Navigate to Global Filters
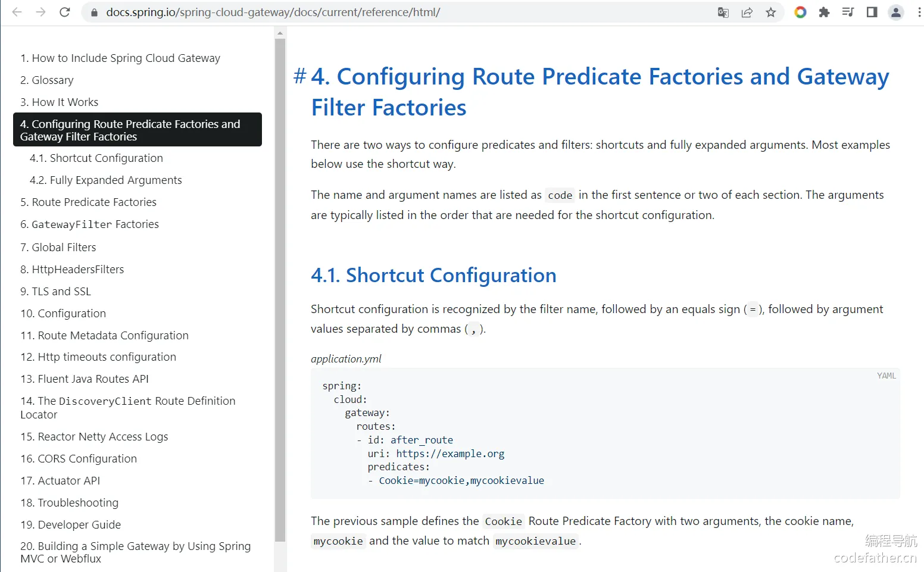Screen dimensions: 924x572 pyautogui.click(x=58, y=247)
